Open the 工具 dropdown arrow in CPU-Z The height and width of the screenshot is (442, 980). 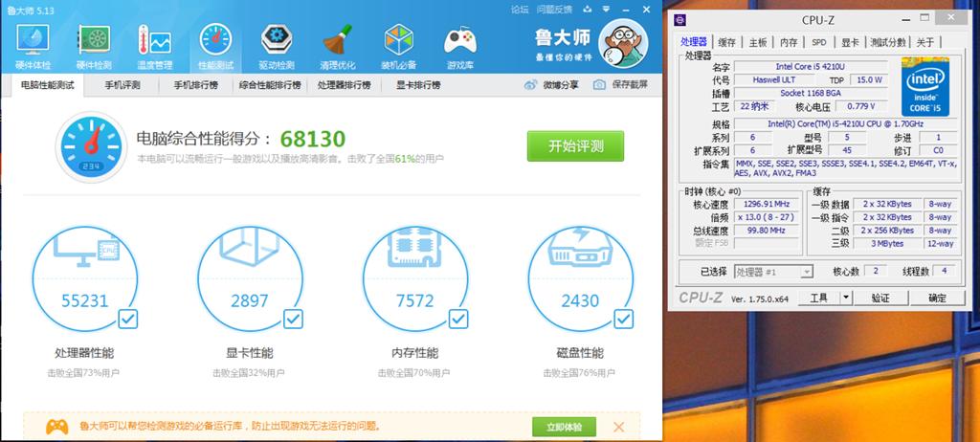[x=845, y=298]
